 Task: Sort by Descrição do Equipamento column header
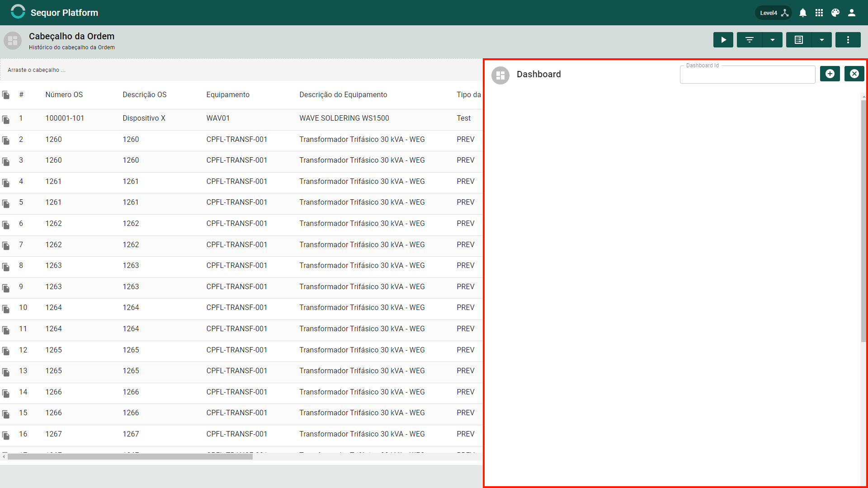[343, 94]
